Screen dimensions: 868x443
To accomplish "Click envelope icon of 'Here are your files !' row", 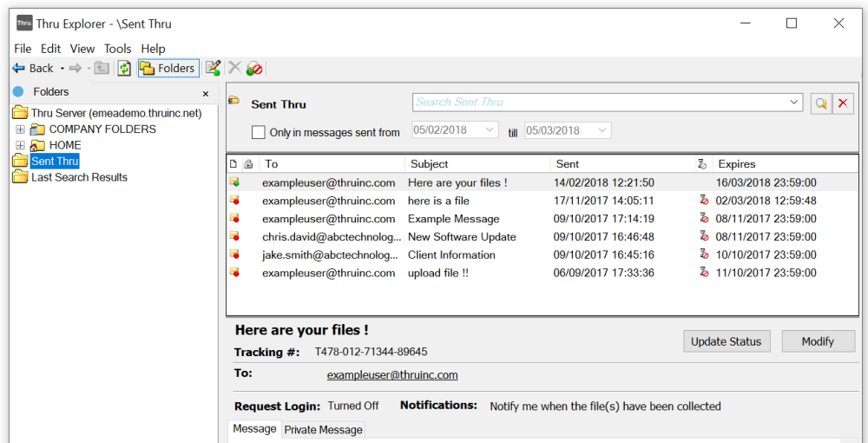I will point(234,182).
